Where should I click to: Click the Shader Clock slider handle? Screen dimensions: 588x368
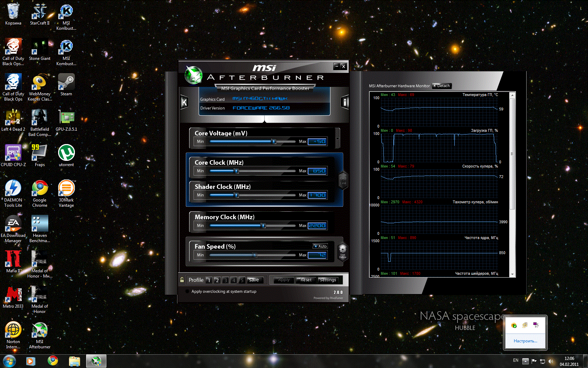point(237,195)
